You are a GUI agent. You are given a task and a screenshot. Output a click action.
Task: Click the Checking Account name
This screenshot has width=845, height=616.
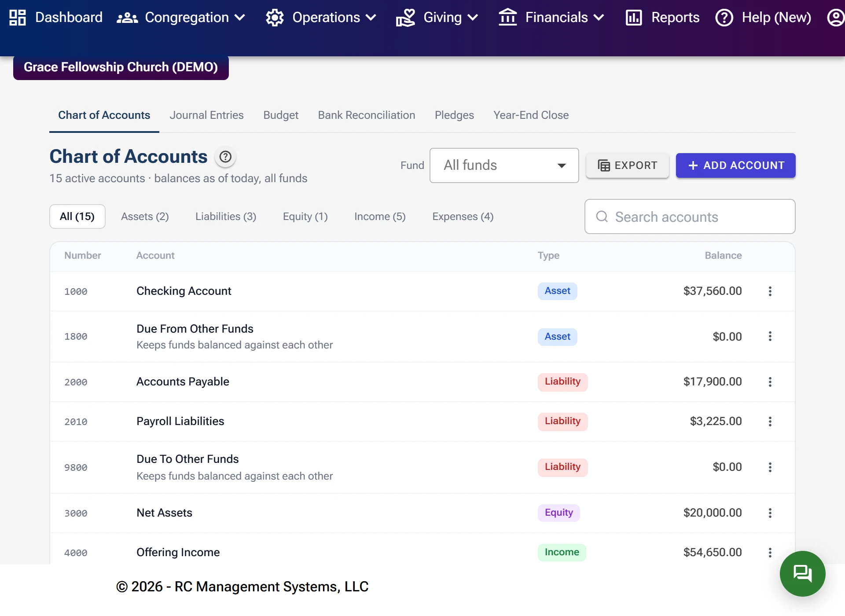[x=184, y=291]
